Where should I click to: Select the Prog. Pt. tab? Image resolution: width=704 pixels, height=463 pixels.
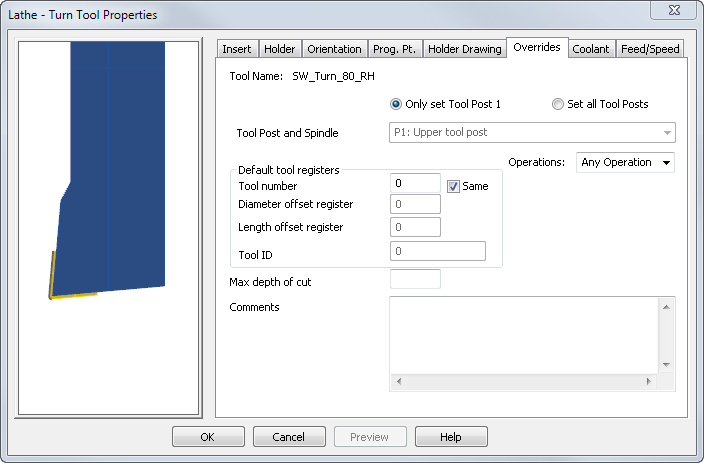click(x=394, y=49)
